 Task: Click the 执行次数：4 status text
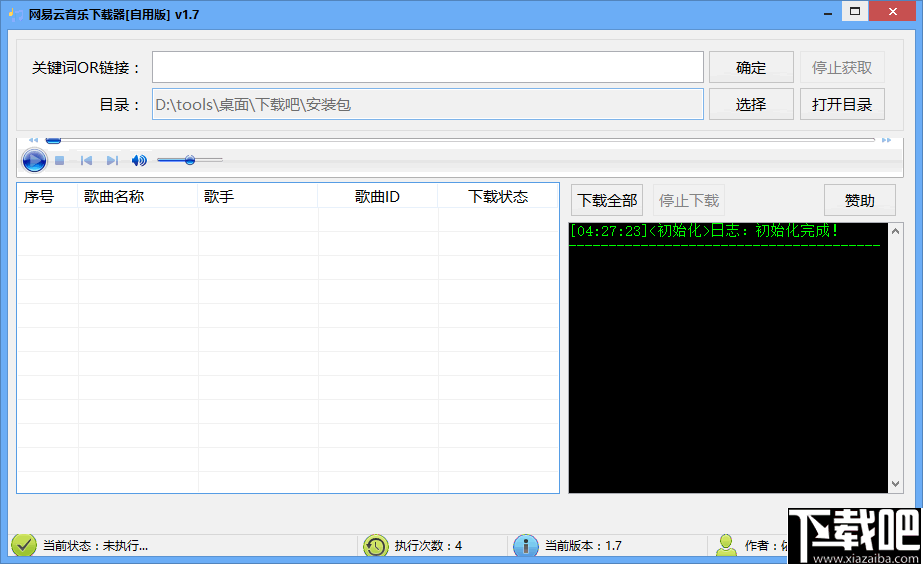click(428, 546)
